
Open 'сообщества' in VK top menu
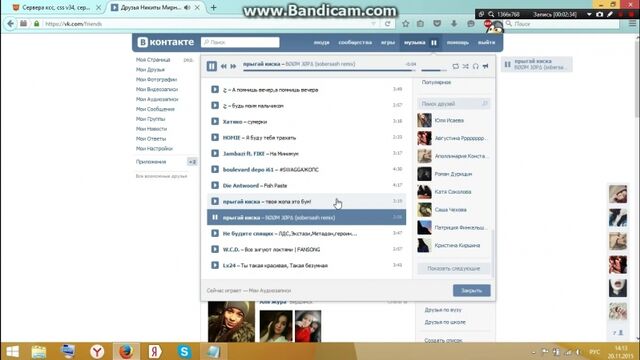[x=355, y=42]
